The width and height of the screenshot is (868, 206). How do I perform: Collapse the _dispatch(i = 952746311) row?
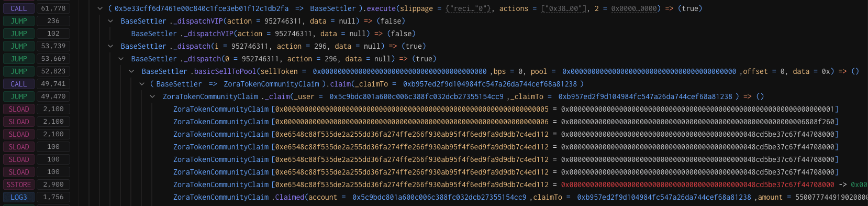tap(110, 46)
